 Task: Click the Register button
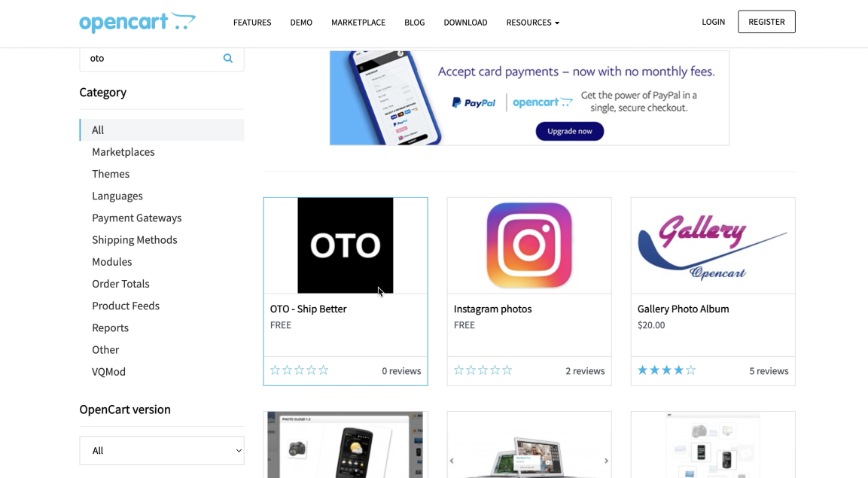pyautogui.click(x=766, y=22)
